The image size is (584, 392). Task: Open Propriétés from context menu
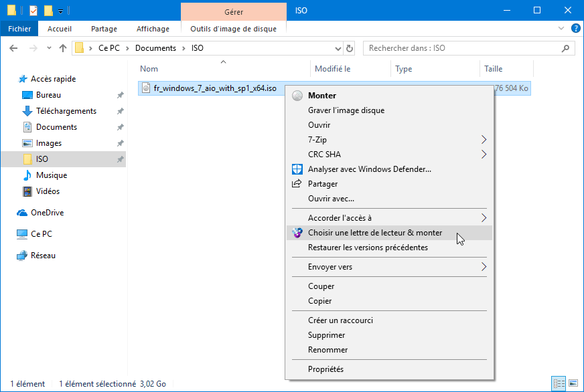325,369
